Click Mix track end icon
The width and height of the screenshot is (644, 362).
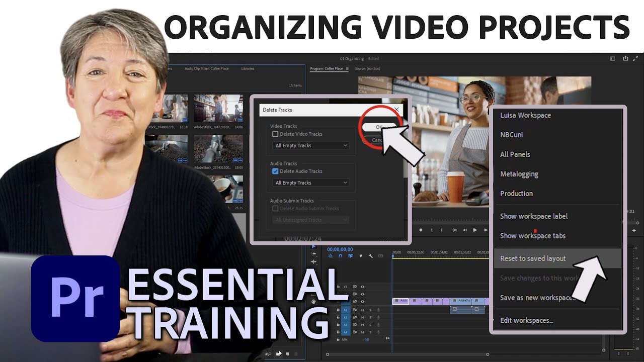click(x=387, y=338)
